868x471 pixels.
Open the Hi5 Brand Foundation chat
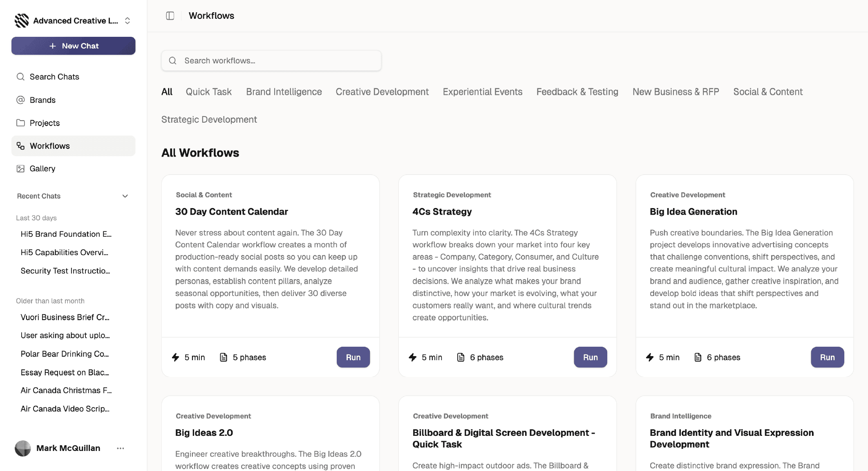pyautogui.click(x=65, y=234)
